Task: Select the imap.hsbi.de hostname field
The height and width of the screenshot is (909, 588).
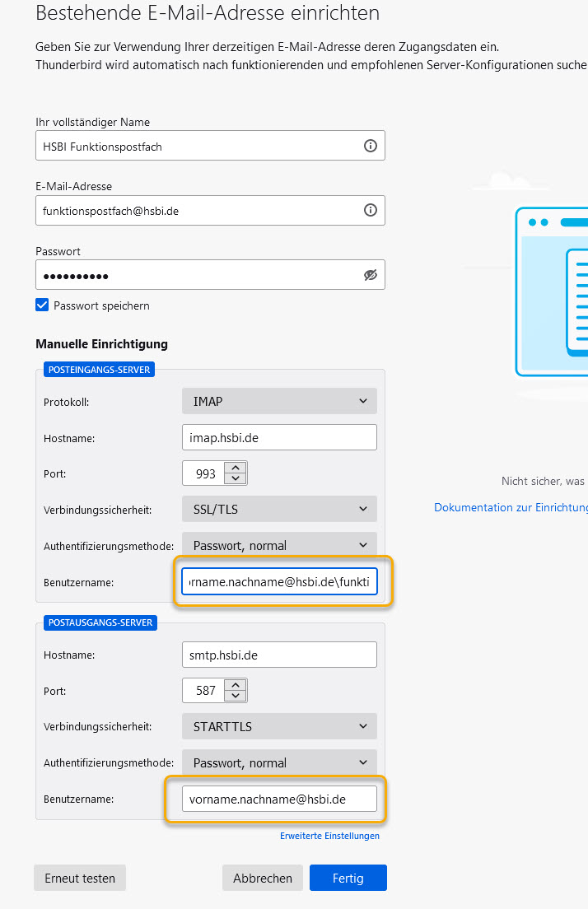Action: 278,437
